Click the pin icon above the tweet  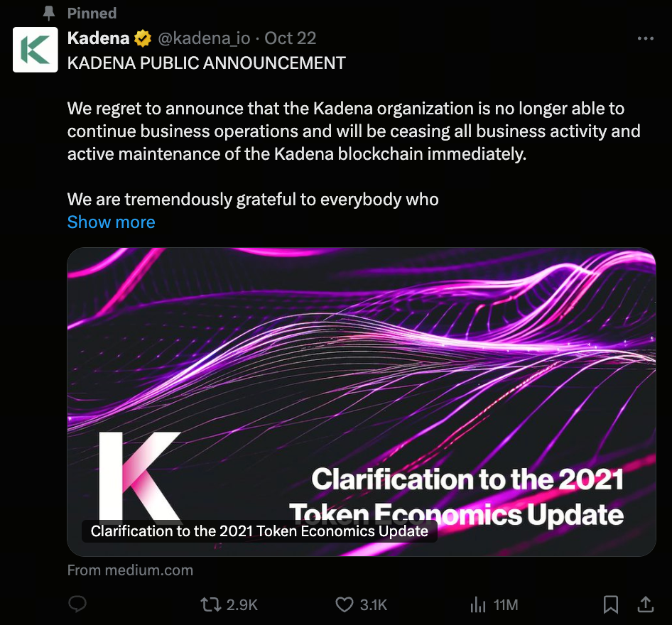pyautogui.click(x=49, y=13)
